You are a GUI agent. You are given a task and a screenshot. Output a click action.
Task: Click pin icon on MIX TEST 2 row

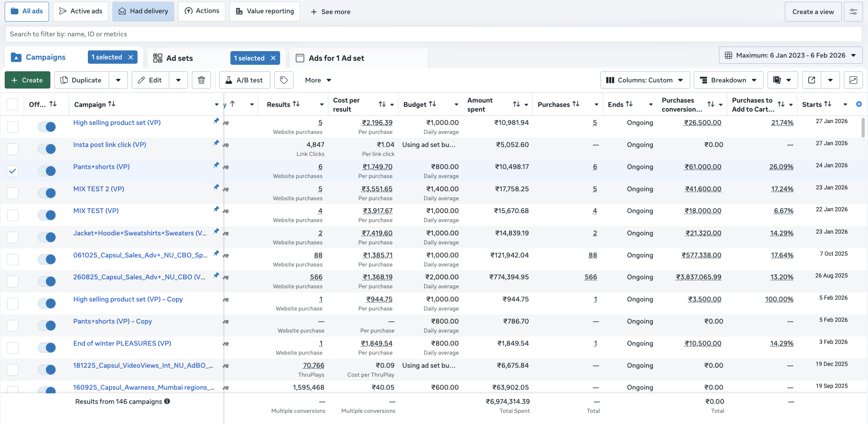(216, 187)
